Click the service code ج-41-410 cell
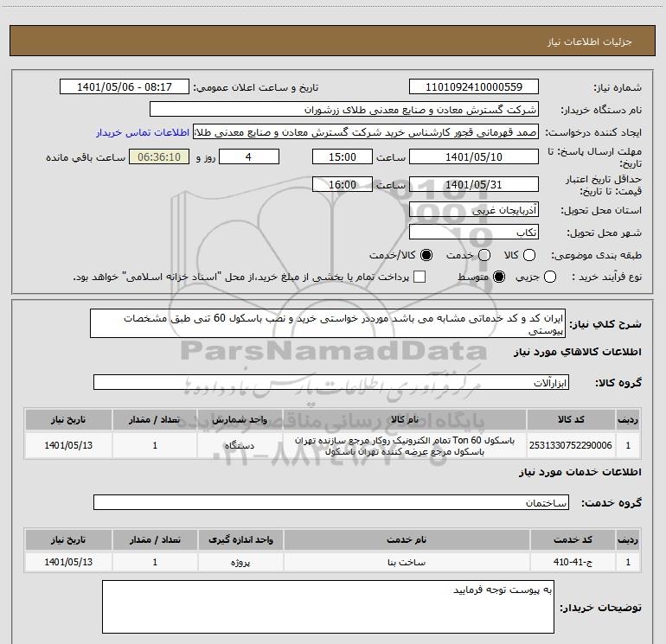Viewport: 666px width, 644px height. [x=573, y=562]
